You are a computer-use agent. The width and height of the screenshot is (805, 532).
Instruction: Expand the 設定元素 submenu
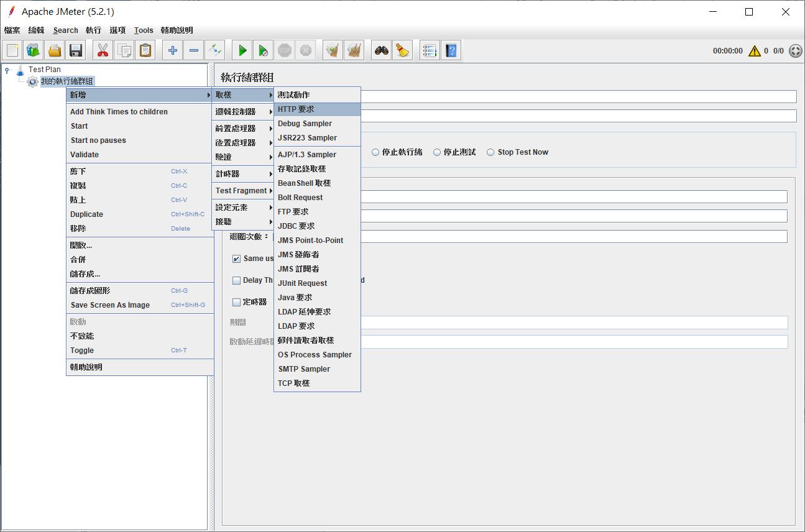243,208
